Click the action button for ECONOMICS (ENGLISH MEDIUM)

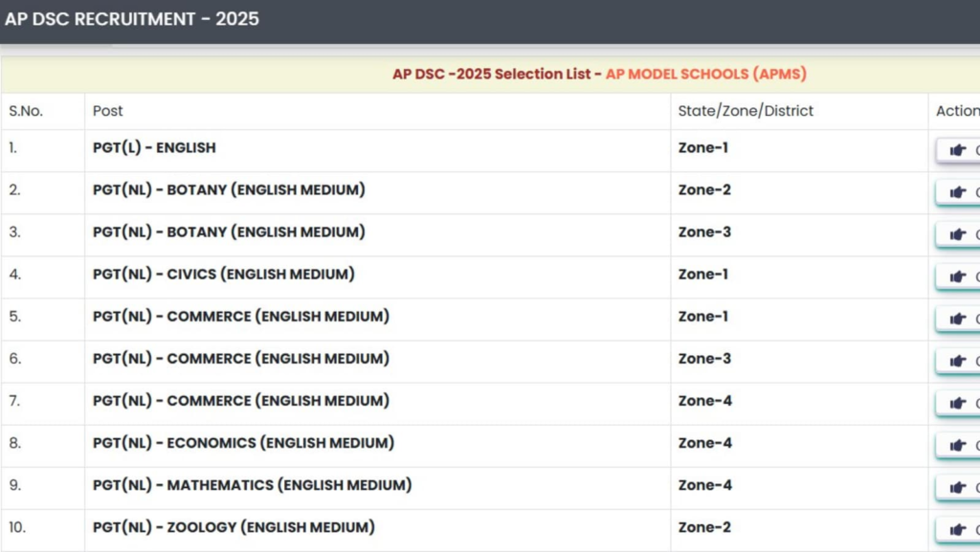(957, 445)
